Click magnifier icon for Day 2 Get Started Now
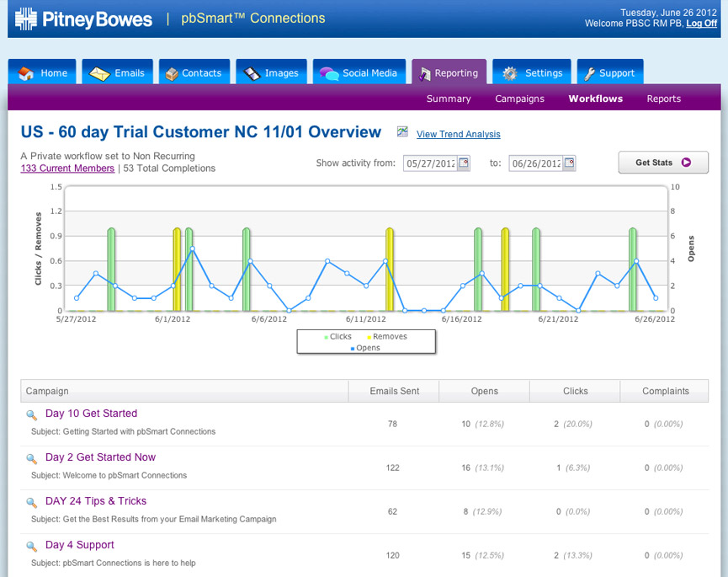Image resolution: width=728 pixels, height=577 pixels. [x=32, y=459]
